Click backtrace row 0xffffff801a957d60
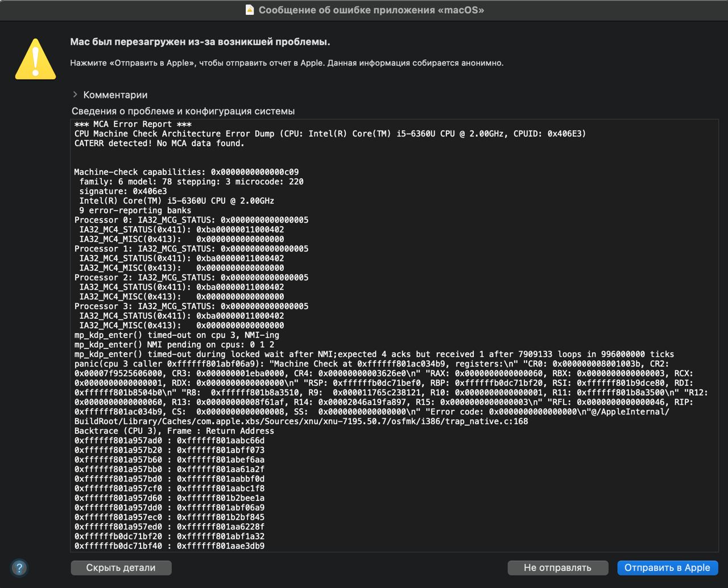The width and height of the screenshot is (728, 588). coord(169,498)
